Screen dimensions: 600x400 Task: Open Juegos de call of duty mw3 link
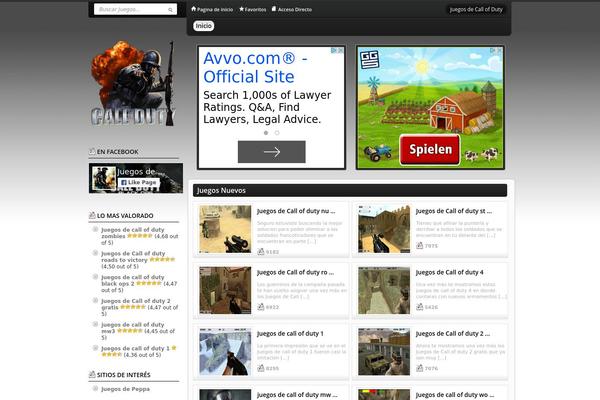coord(132,328)
